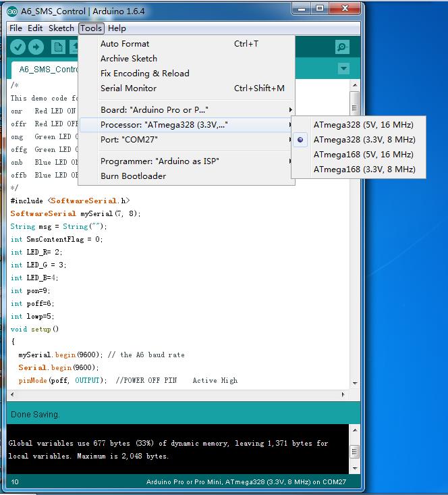The image size is (448, 495).
Task: Click console scrollbar up arrow
Action: coord(355,430)
